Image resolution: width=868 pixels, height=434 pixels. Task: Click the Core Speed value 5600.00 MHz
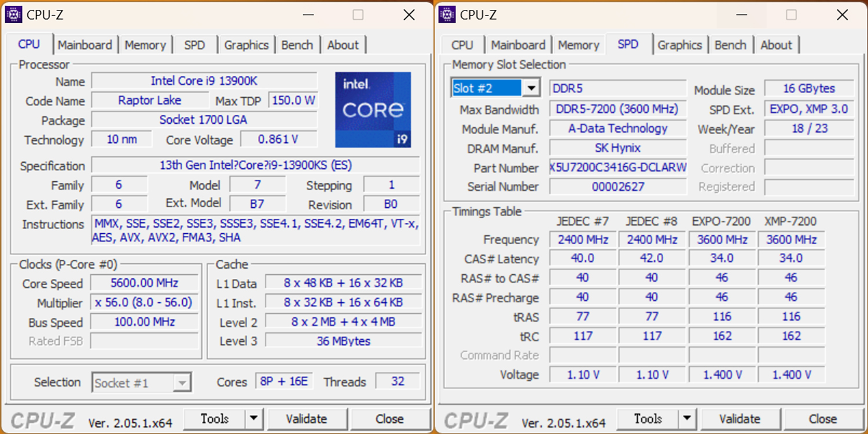coord(145,283)
